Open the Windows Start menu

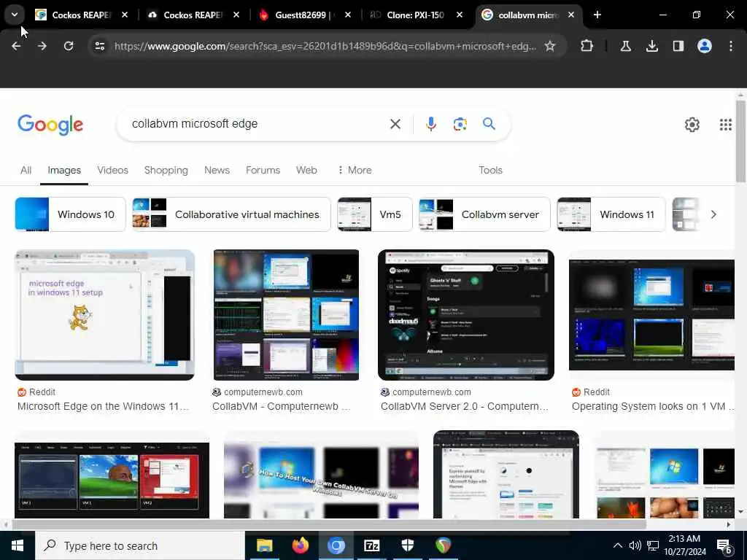[18, 545]
